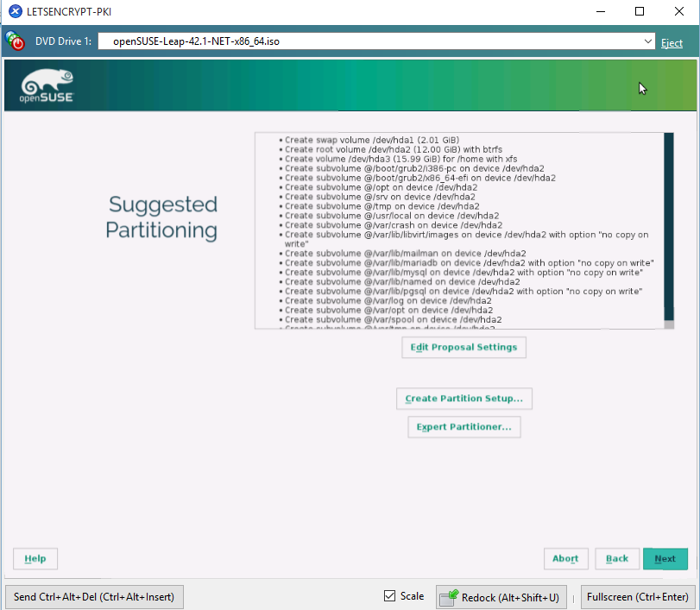Abort the openSUSE installation

(x=565, y=558)
